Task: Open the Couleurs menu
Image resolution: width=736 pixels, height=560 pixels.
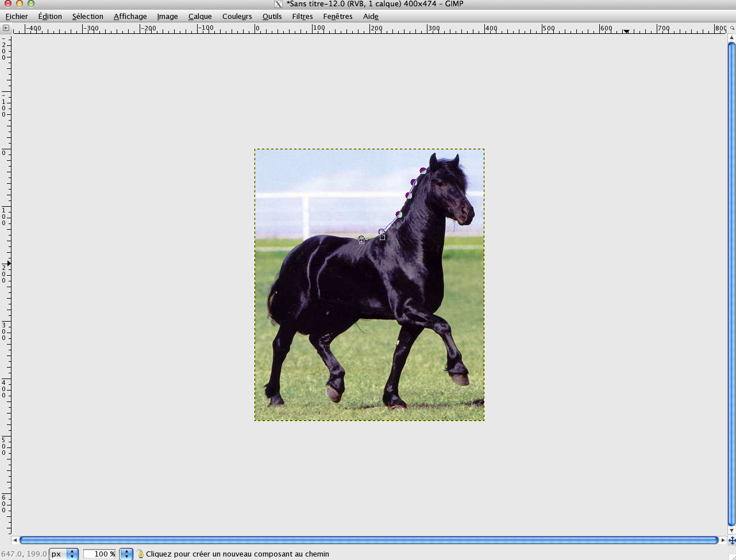Action: 237,16
